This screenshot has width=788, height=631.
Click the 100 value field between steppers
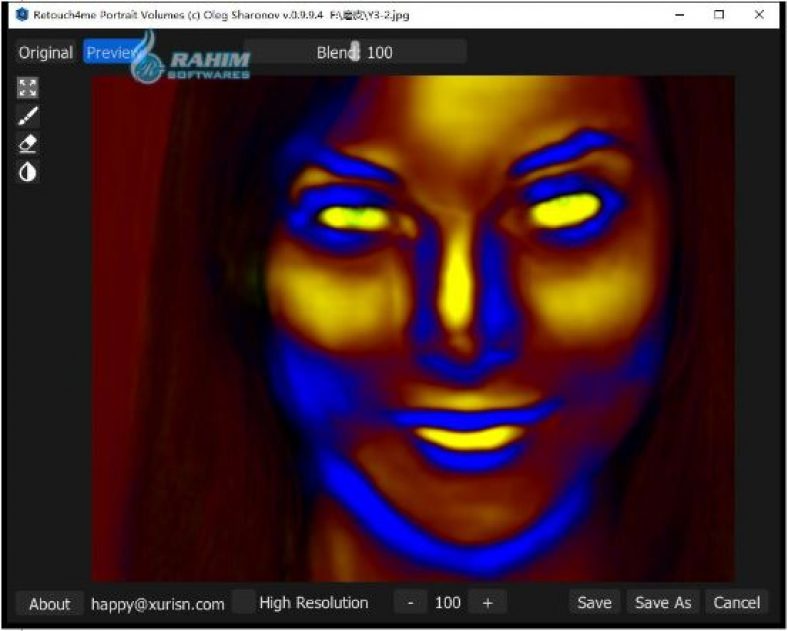(448, 602)
